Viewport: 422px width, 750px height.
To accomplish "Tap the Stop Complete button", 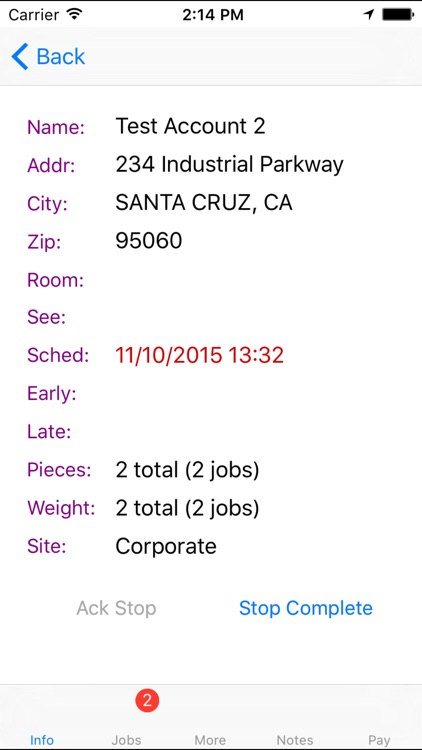I will (306, 608).
